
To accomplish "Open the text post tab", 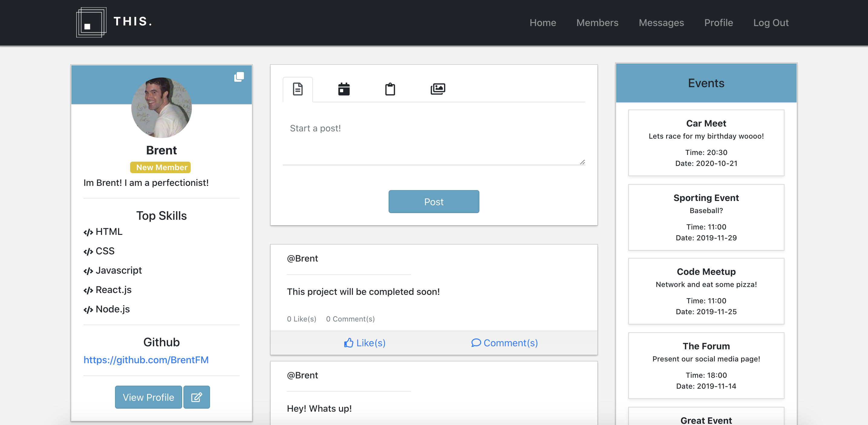I will click(298, 89).
